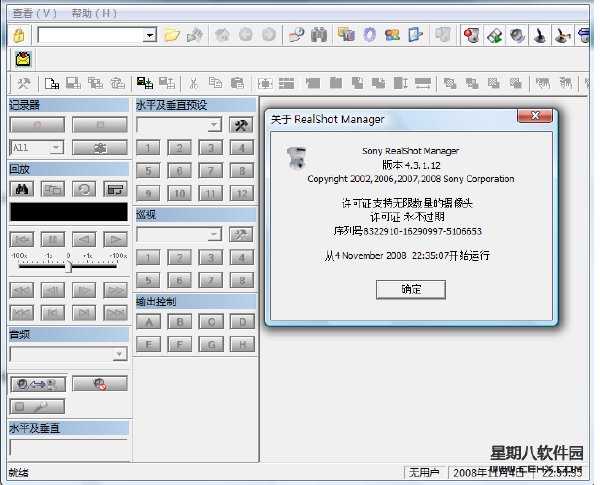Click the mail alert icon below the toolbar
This screenshot has height=485, width=600.
[23, 59]
